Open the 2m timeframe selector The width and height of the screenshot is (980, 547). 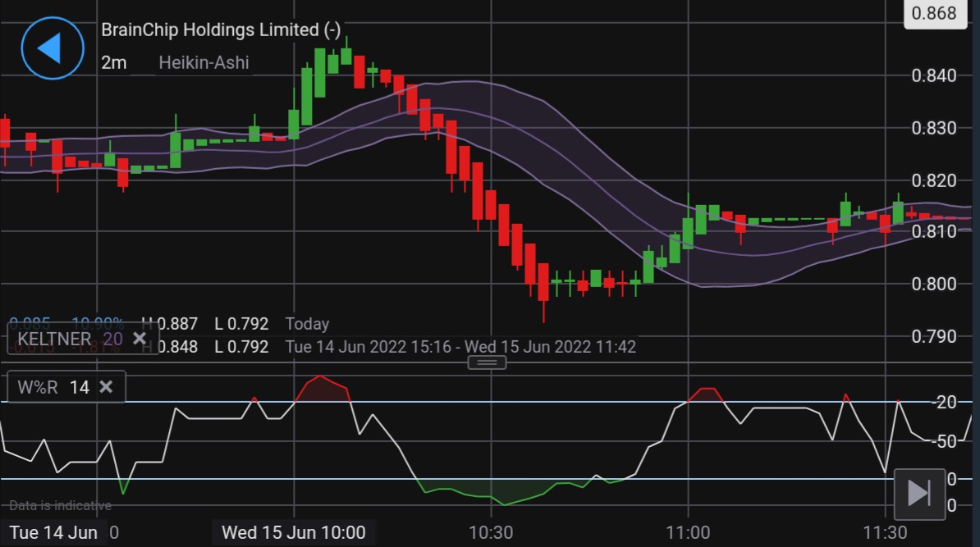point(114,62)
